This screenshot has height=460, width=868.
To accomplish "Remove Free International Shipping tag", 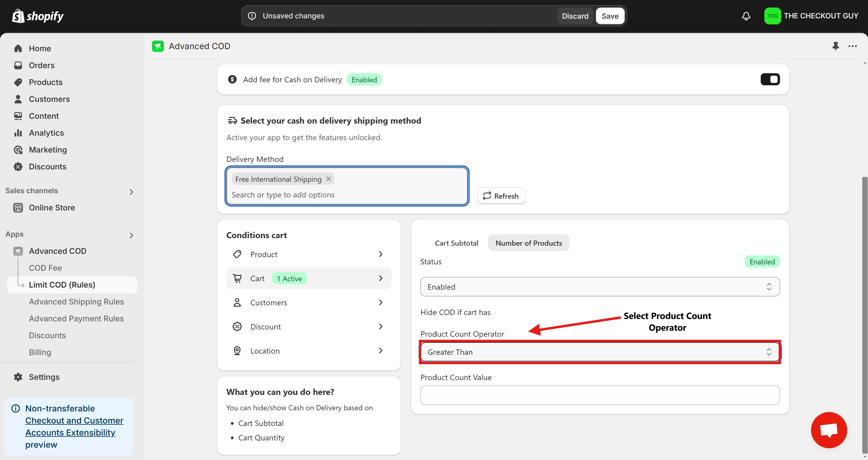I will [x=329, y=179].
